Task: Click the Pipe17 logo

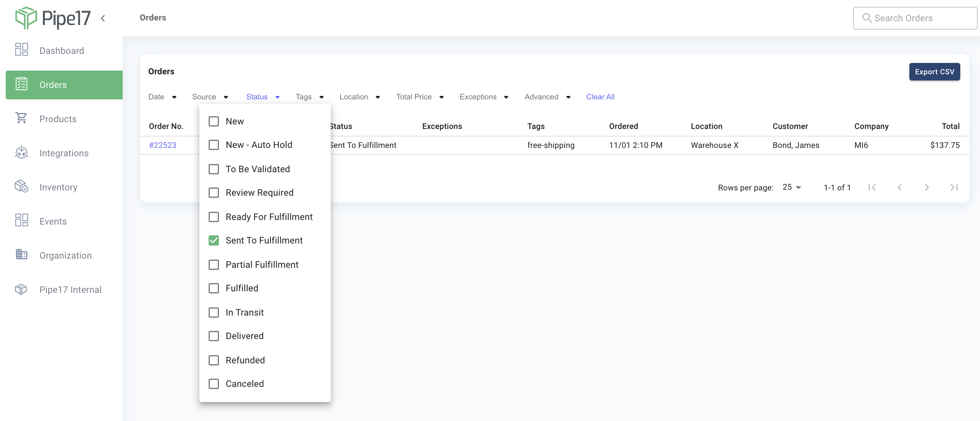Action: (52, 18)
